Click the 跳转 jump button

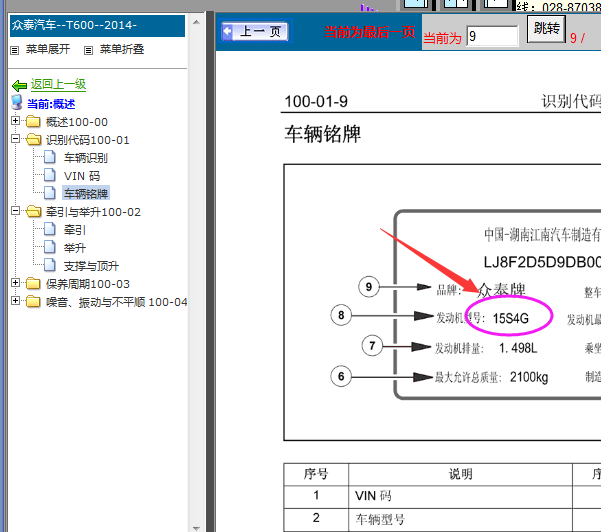coord(546,29)
